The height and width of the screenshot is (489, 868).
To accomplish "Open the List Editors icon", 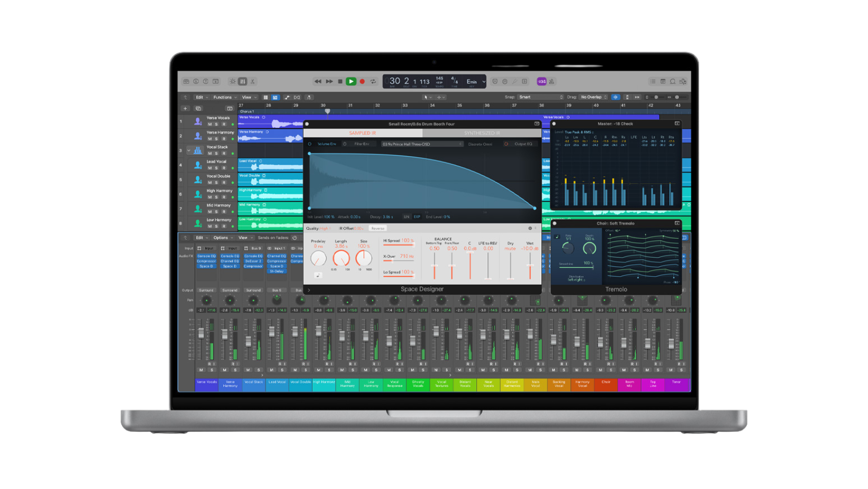I will [x=653, y=81].
